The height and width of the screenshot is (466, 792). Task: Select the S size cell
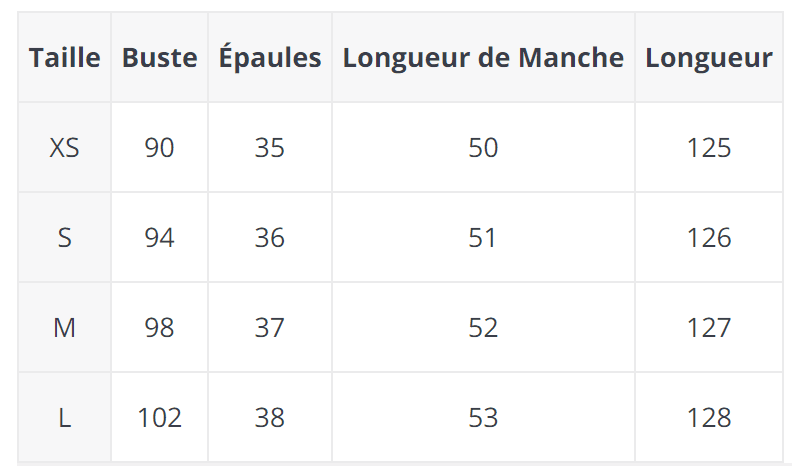(x=64, y=238)
